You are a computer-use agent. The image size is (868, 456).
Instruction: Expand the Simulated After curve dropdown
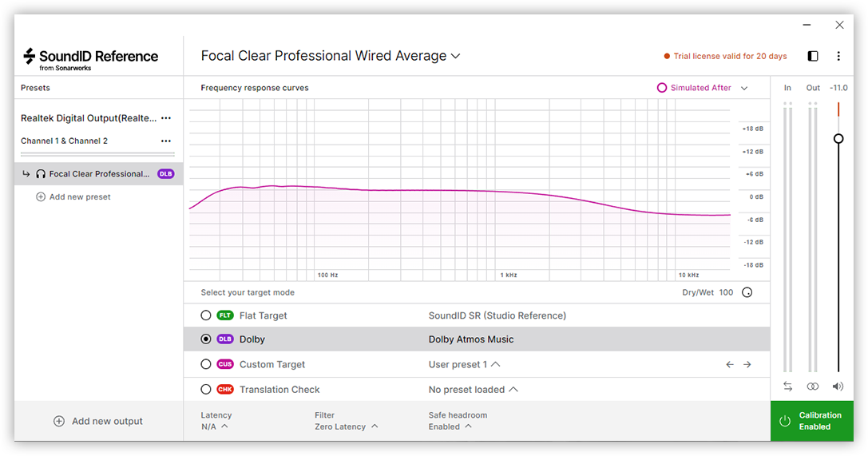(x=744, y=88)
